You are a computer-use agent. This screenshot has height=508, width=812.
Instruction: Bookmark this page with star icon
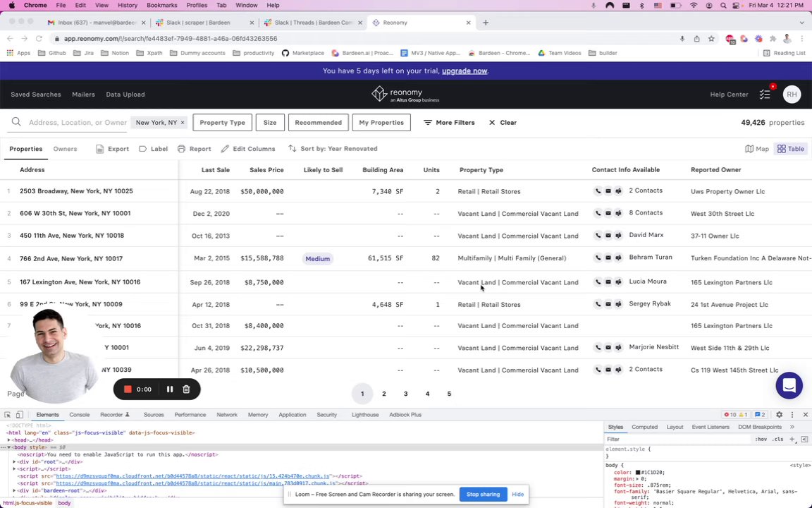click(711, 38)
